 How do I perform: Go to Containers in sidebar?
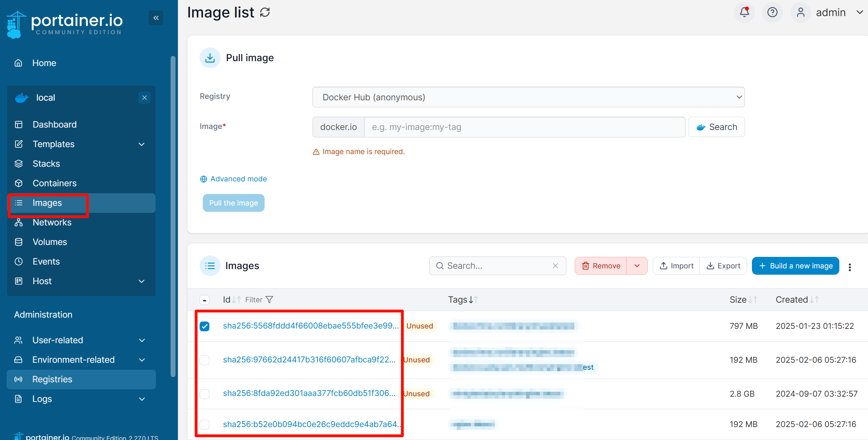coord(55,183)
